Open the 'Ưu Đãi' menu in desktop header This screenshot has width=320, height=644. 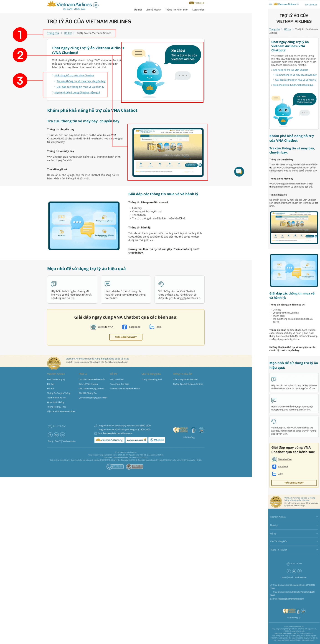pyautogui.click(x=138, y=10)
